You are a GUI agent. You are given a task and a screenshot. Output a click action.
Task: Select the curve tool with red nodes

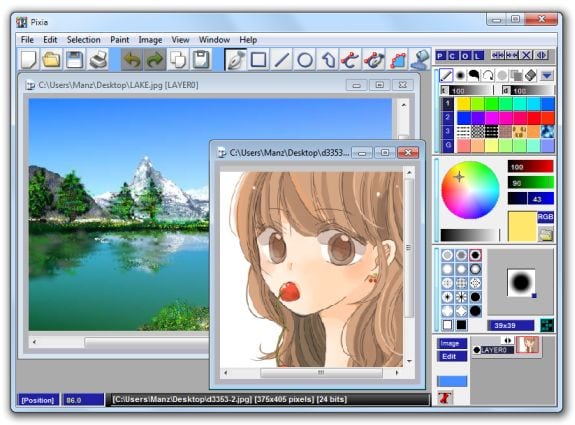pyautogui.click(x=351, y=60)
